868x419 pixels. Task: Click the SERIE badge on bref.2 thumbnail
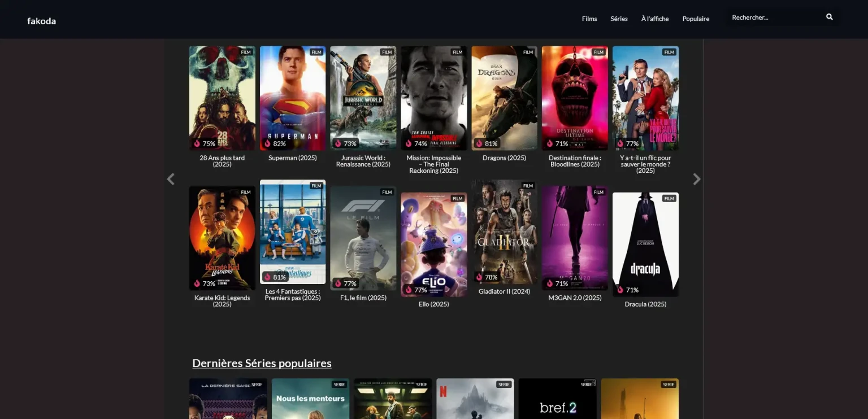click(x=586, y=385)
